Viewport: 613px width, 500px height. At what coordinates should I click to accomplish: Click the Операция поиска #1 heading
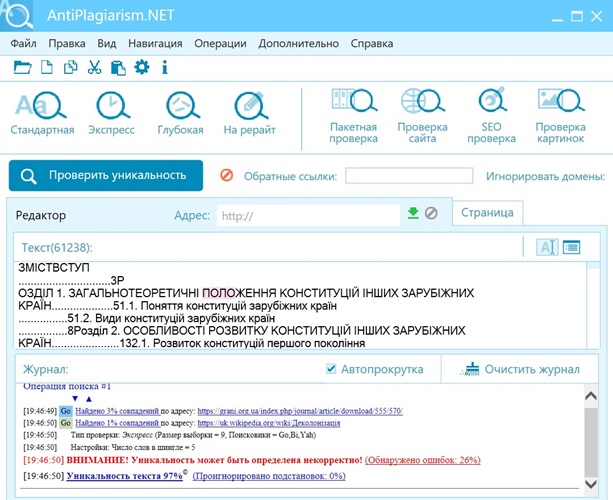point(67,387)
